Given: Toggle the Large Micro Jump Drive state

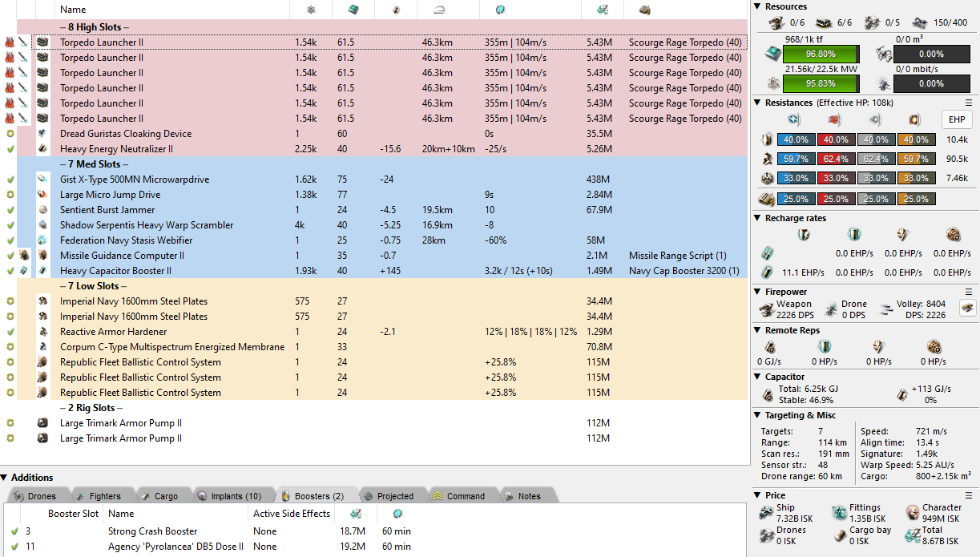Looking at the screenshot, I should [10, 195].
